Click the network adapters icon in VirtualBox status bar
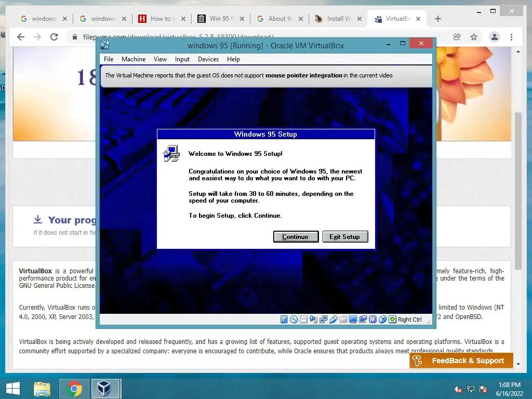Image resolution: width=532 pixels, height=399 pixels. pyautogui.click(x=323, y=320)
